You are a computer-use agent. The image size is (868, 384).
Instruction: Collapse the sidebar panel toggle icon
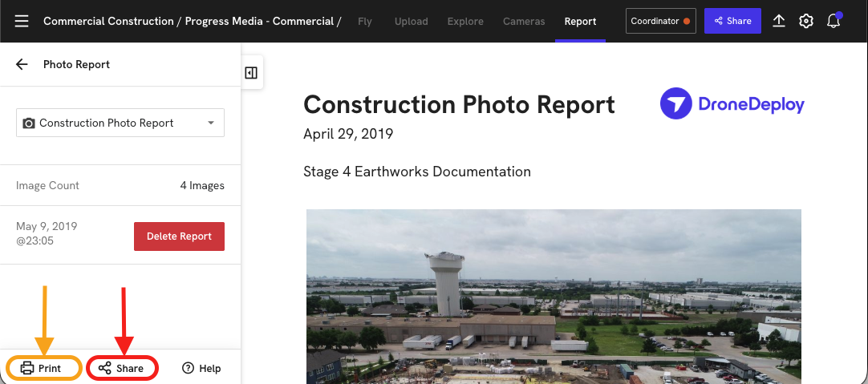(251, 73)
